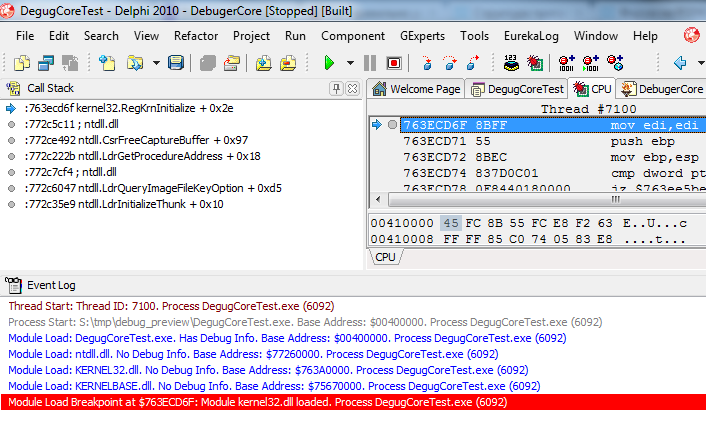Screen dimensions: 706x429
Task: Select kernel32.RegKrnInitialize call stack frame
Action: (x=130, y=108)
